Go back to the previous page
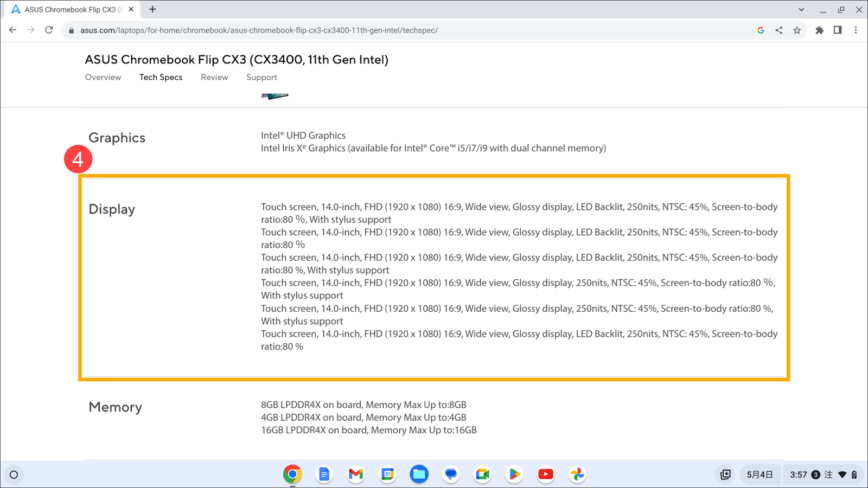This screenshot has height=488, width=868. pyautogui.click(x=12, y=30)
